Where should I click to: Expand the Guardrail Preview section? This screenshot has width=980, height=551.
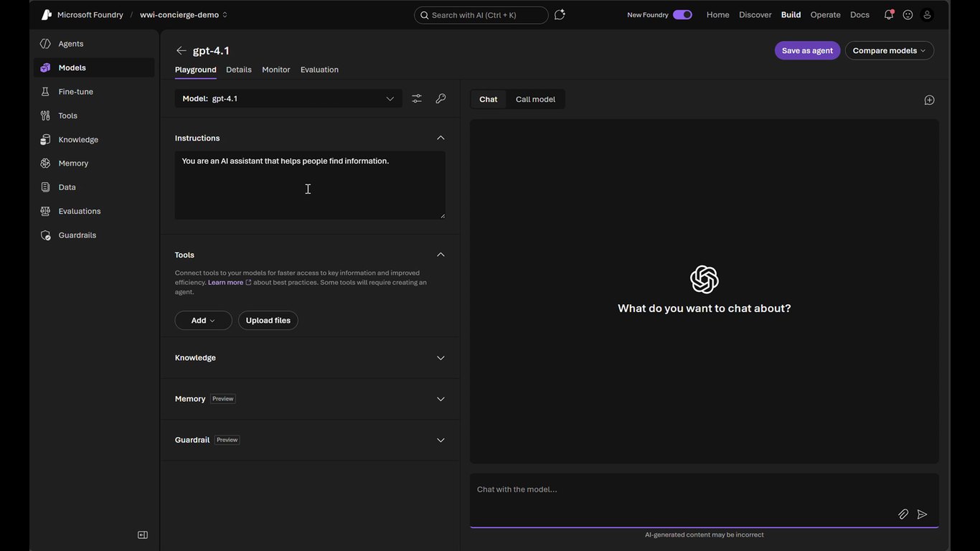point(310,440)
